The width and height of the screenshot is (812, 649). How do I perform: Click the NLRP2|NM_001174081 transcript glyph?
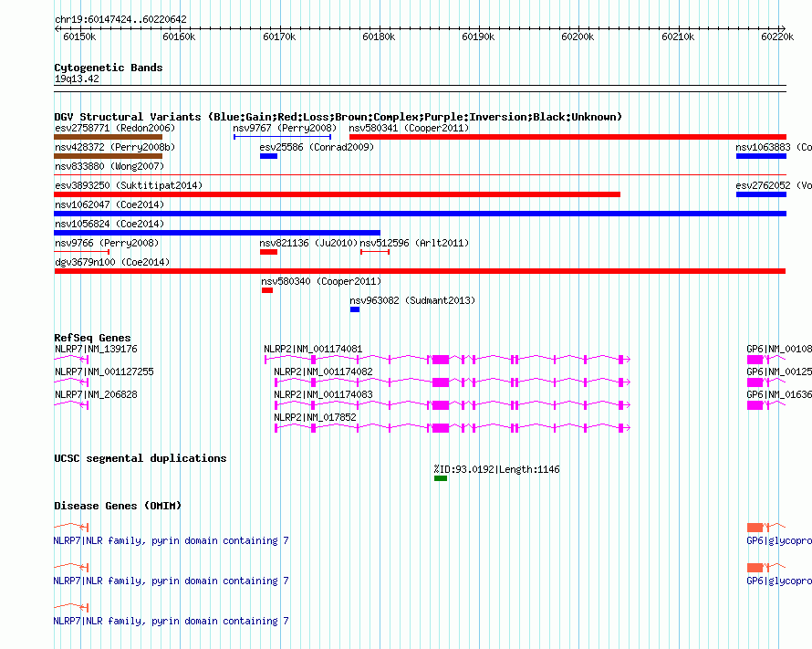pos(447,360)
